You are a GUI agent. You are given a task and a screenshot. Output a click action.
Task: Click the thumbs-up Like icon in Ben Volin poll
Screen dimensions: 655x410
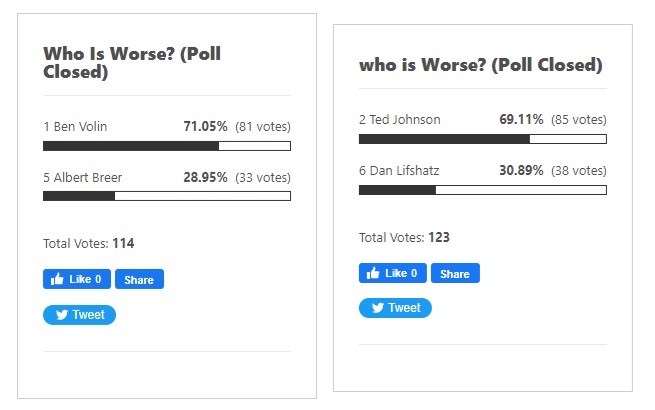click(x=55, y=279)
